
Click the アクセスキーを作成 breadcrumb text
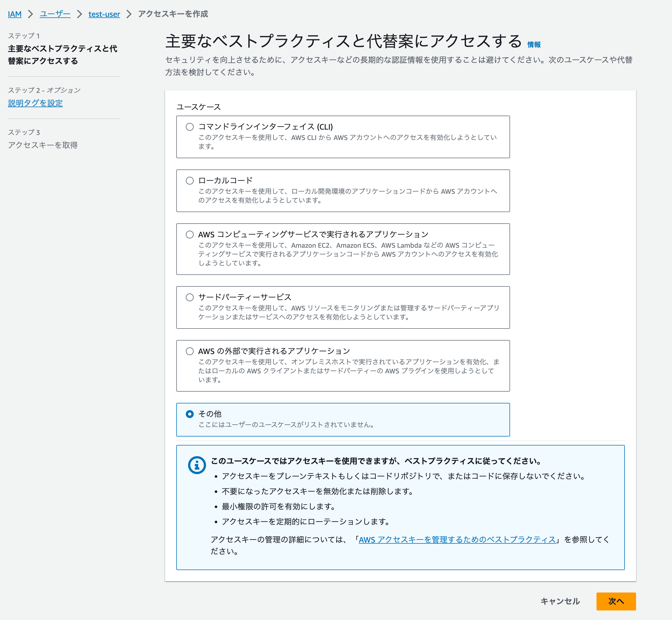[x=173, y=14]
